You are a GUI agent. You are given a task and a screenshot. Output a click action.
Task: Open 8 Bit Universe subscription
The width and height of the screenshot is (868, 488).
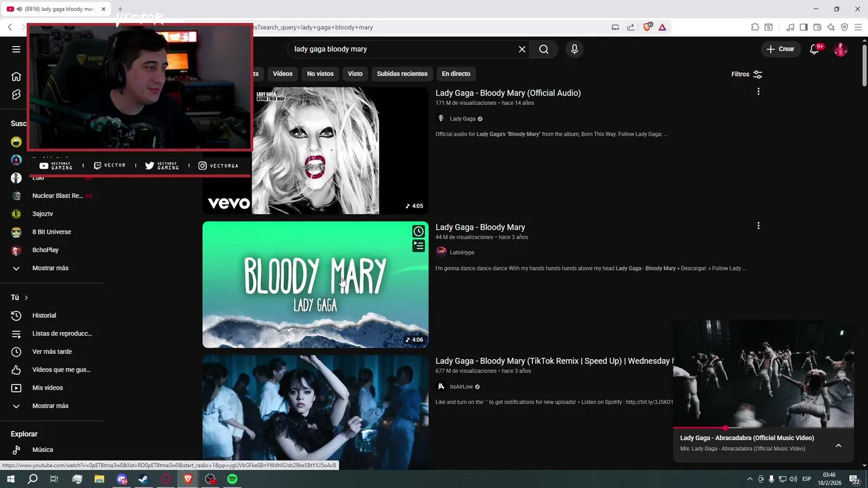click(x=52, y=232)
